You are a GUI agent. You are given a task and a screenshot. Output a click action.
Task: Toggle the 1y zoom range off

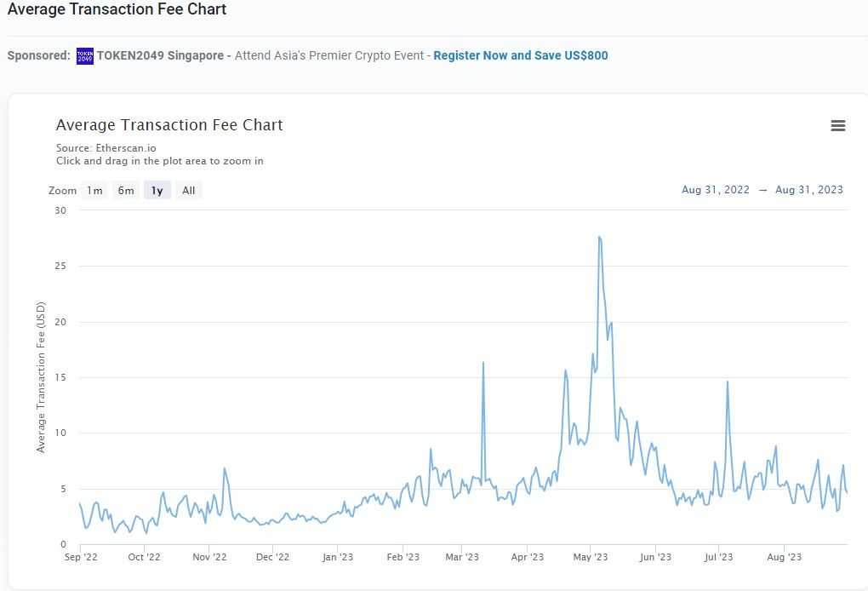coord(157,190)
